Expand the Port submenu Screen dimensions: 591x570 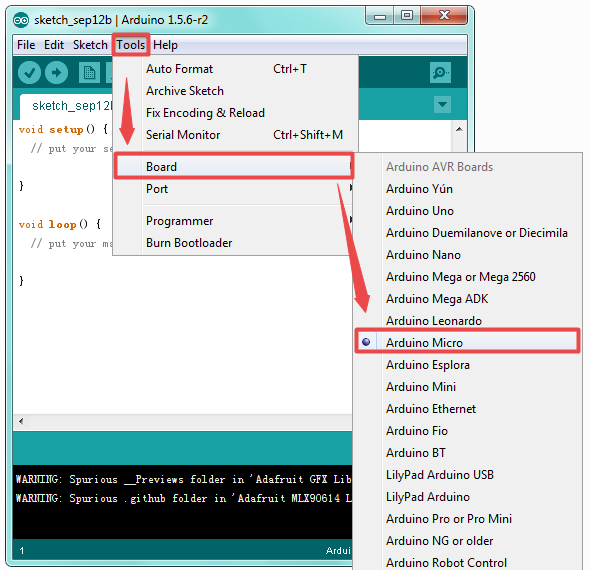[234, 188]
